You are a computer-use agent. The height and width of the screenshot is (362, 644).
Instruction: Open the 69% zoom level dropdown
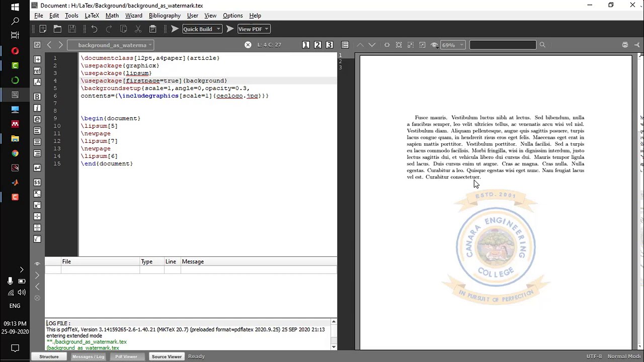(x=452, y=45)
